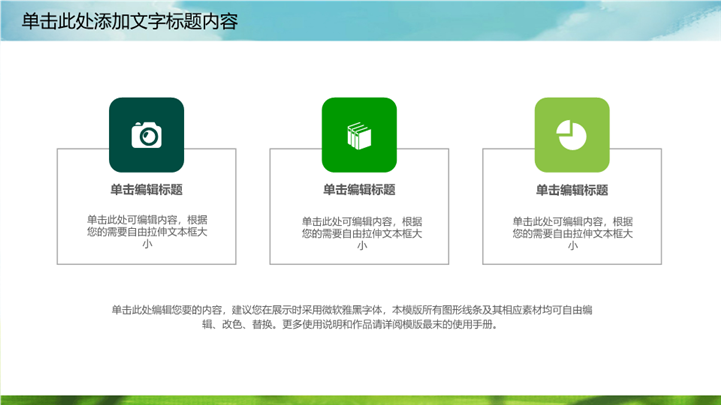721x405 pixels.
Task: Edit the 单击编辑标题 heading under the books icon
Action: (x=358, y=189)
